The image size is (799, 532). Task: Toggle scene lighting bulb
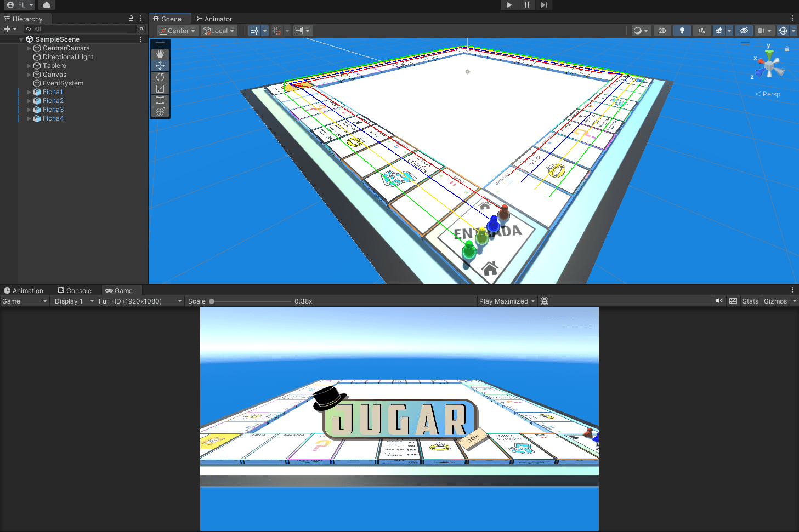[682, 31]
